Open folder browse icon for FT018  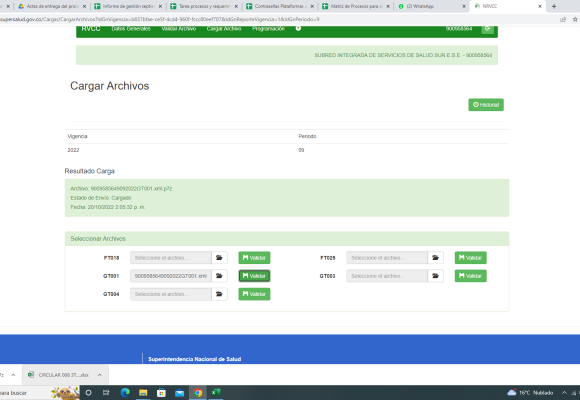click(219, 258)
